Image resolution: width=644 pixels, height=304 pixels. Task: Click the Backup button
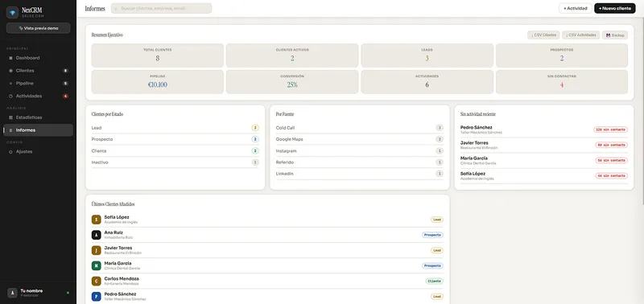click(x=615, y=35)
